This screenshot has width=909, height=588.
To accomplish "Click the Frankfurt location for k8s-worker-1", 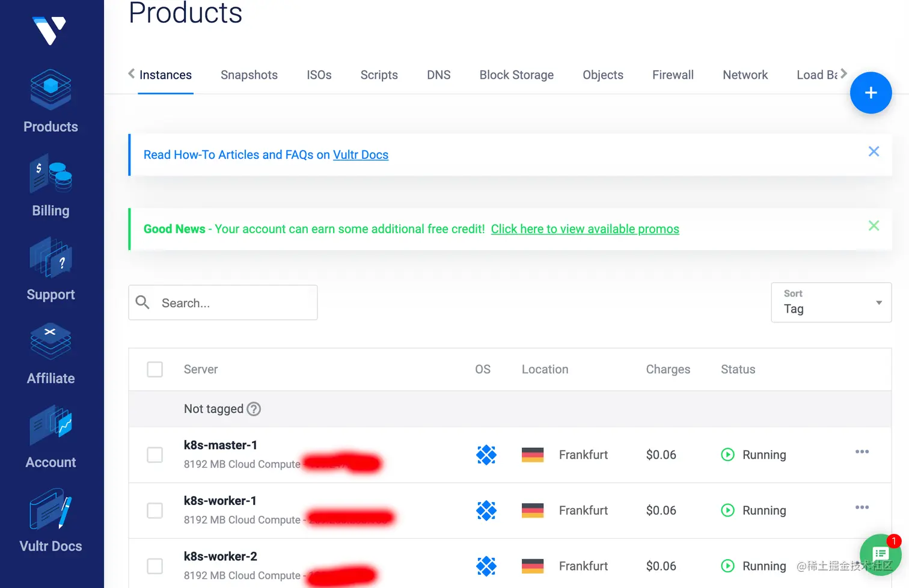I will [x=583, y=510].
